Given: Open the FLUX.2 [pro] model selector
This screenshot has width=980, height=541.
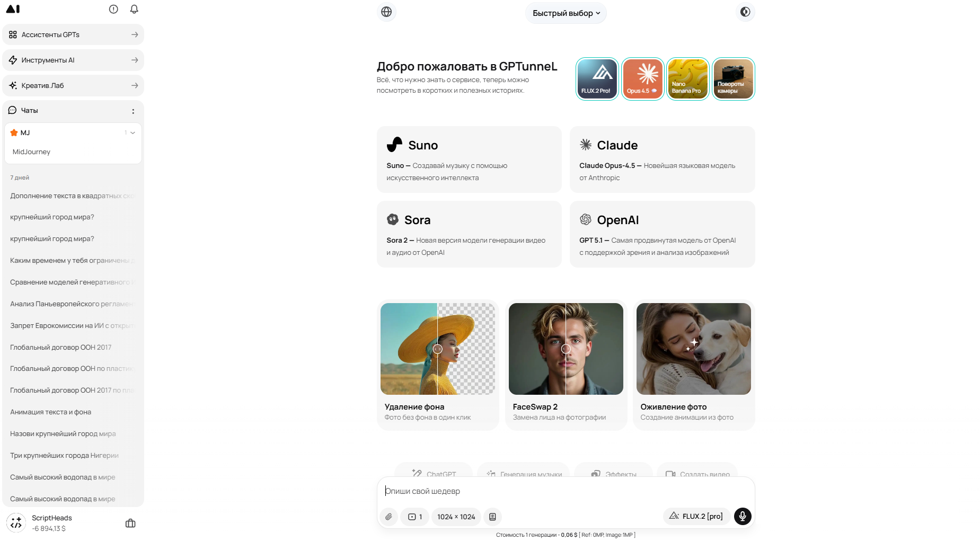Looking at the screenshot, I should [x=696, y=516].
